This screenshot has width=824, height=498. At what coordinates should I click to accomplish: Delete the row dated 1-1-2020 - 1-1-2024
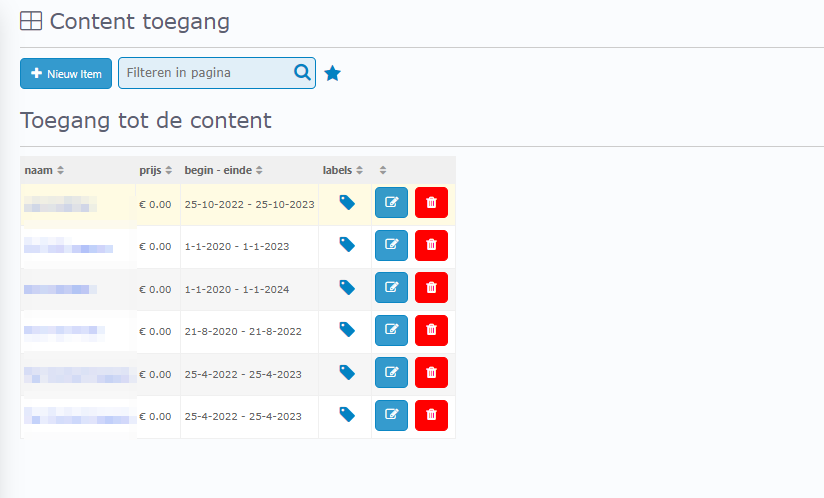[431, 288]
